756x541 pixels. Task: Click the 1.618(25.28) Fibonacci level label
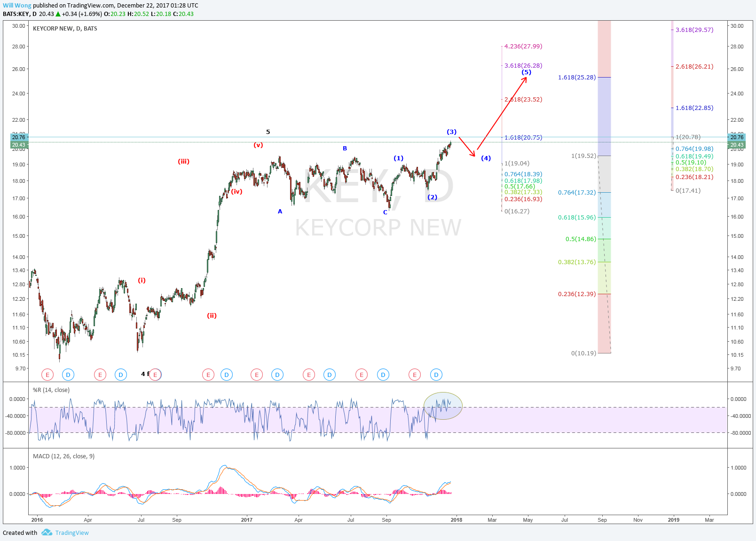click(577, 77)
